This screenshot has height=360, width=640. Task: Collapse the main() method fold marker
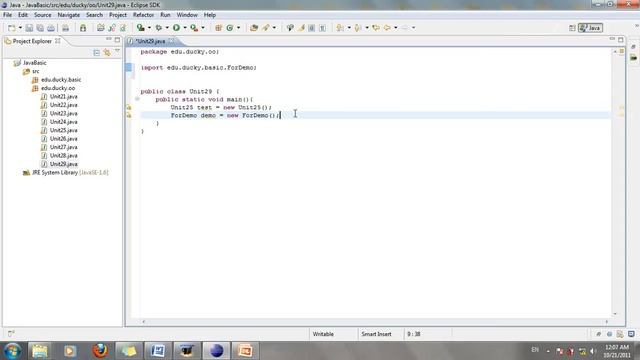point(137,99)
